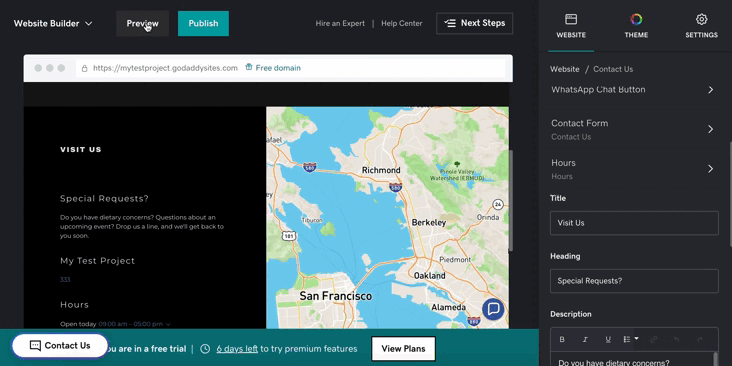This screenshot has width=732, height=366.
Task: Expand the Website Builder dropdown
Action: point(53,23)
